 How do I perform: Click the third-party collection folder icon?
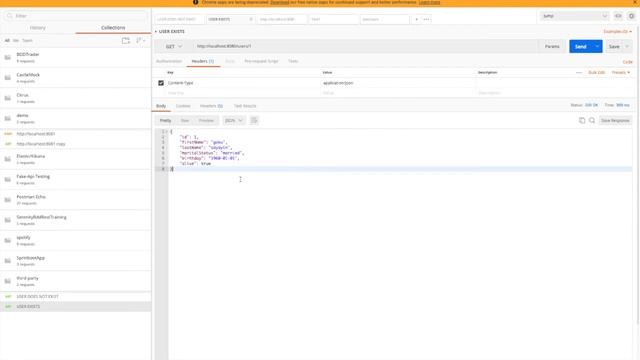tap(8, 281)
